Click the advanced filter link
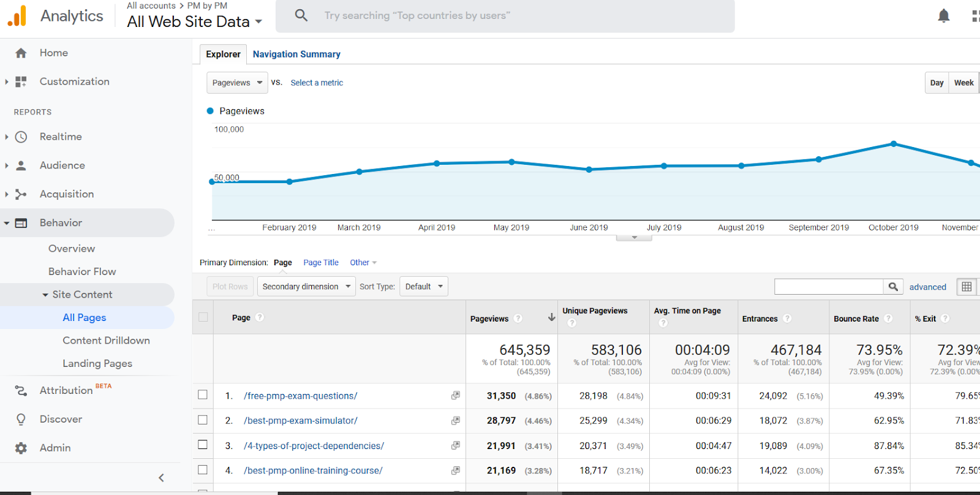Image resolution: width=980 pixels, height=495 pixels. click(927, 287)
